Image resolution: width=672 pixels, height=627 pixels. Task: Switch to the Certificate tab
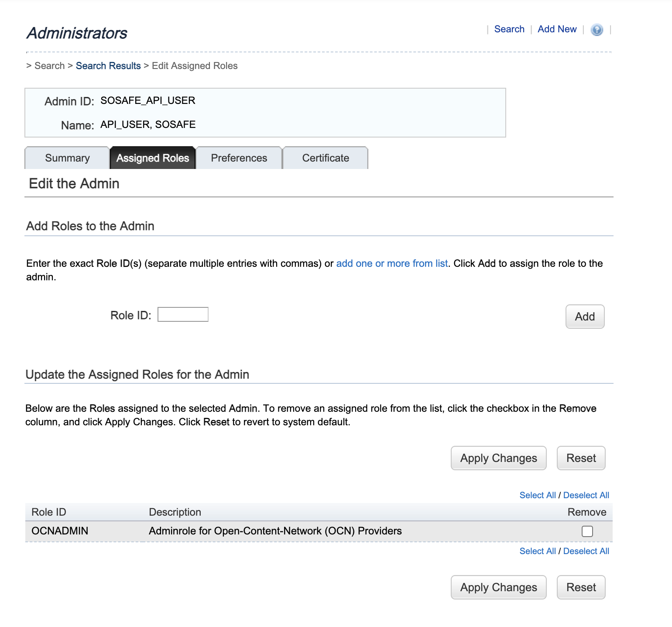click(x=326, y=158)
